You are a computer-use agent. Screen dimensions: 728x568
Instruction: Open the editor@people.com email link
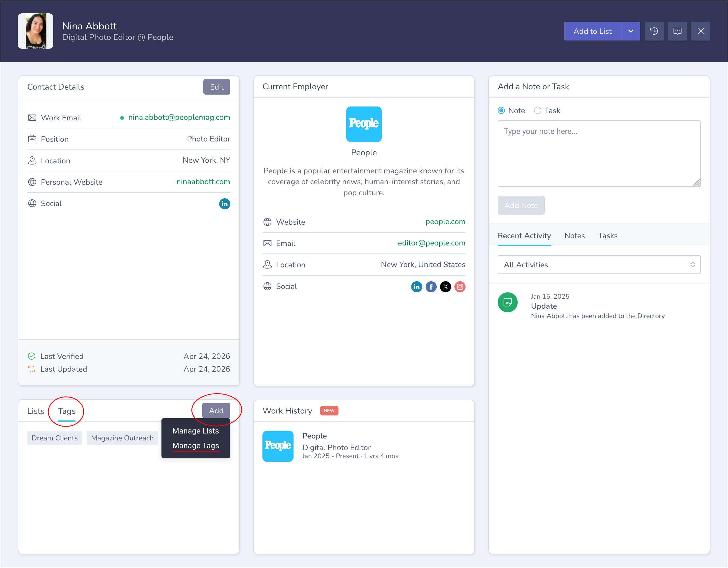(x=432, y=243)
